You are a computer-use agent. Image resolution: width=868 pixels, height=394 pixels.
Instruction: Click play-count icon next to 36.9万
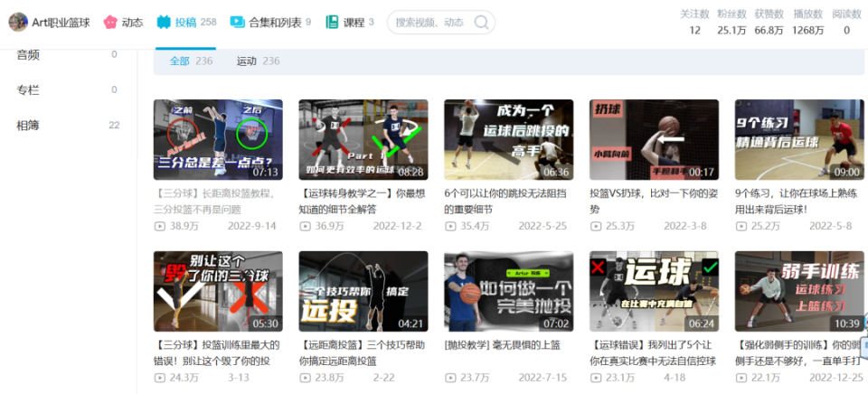(305, 226)
